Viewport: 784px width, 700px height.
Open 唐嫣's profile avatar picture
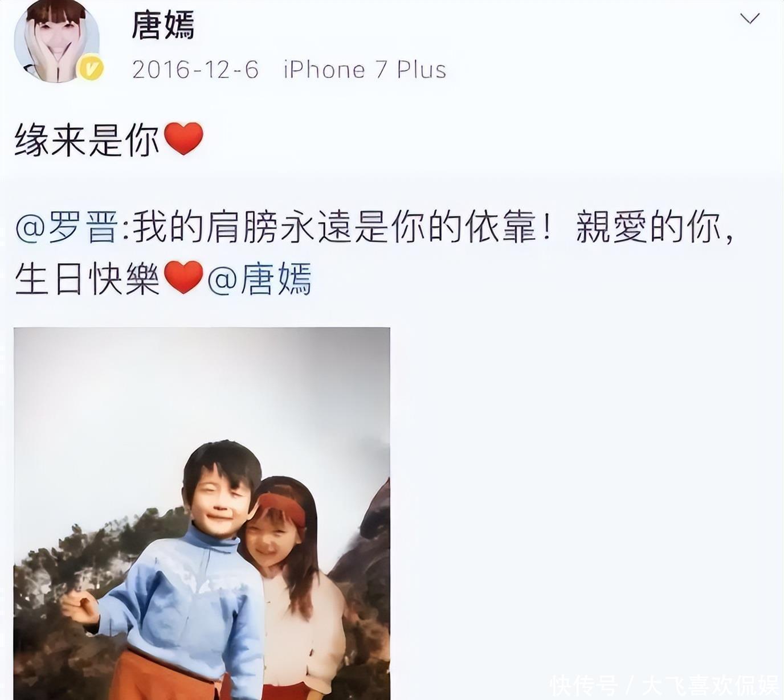[57, 41]
